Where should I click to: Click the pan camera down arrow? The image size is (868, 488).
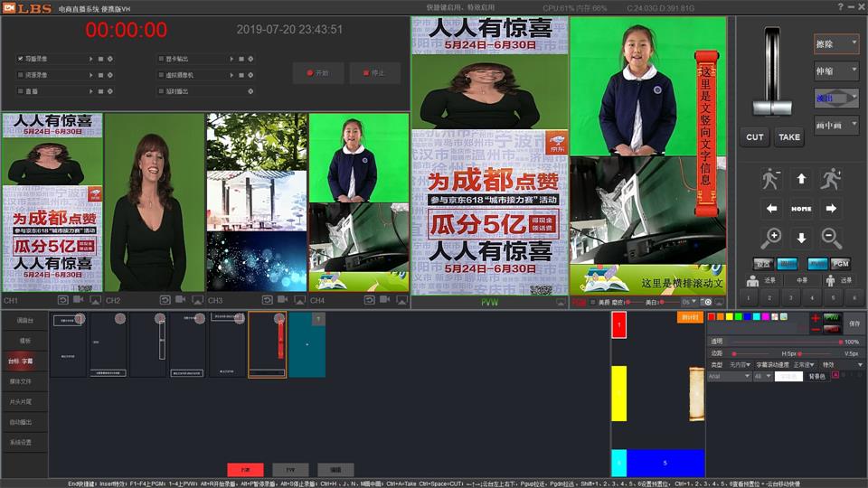click(801, 239)
